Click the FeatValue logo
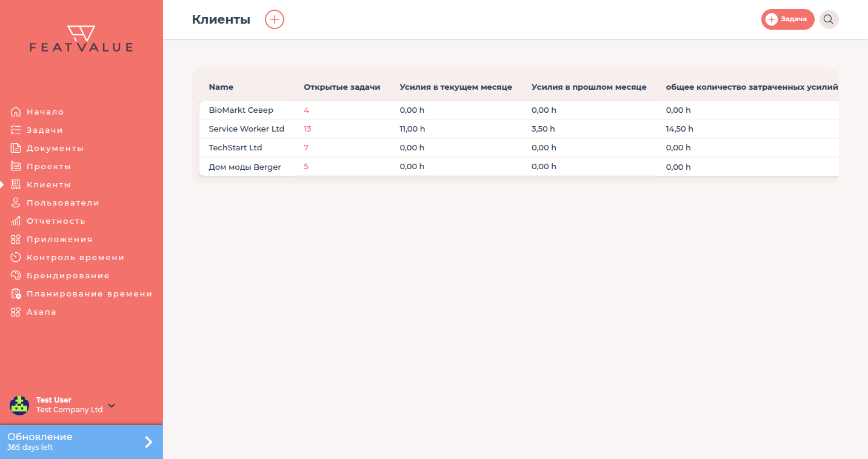The height and width of the screenshot is (459, 868). (81, 39)
